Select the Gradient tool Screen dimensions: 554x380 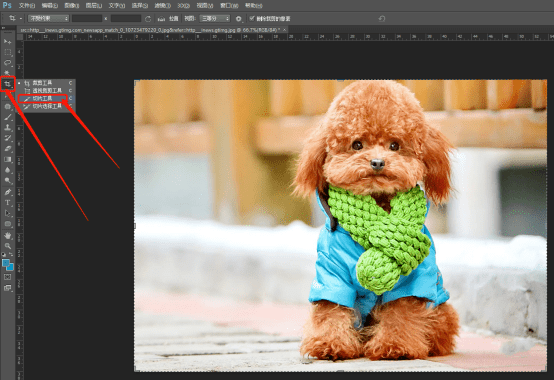coord(7,159)
